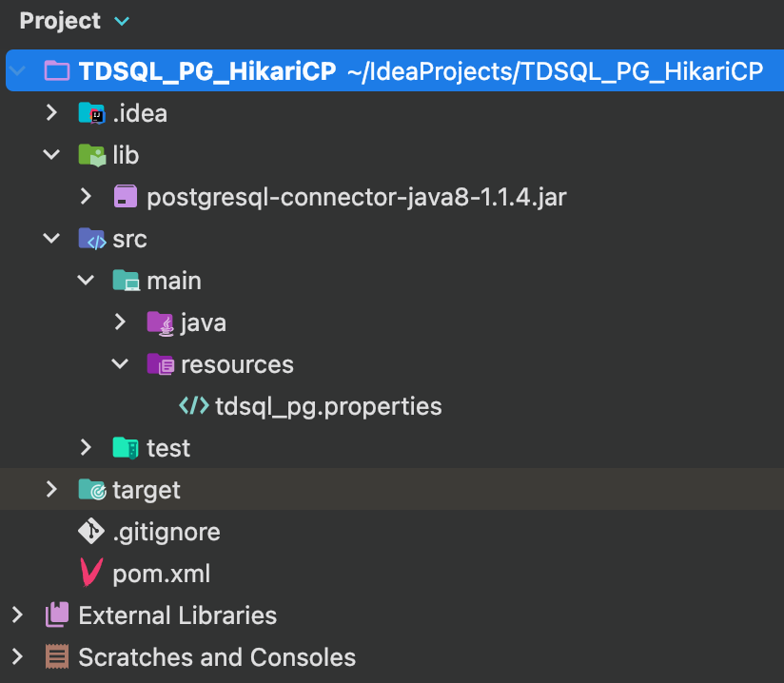This screenshot has height=683, width=784.
Task: Click the resources root folder icon
Action: click(x=160, y=364)
